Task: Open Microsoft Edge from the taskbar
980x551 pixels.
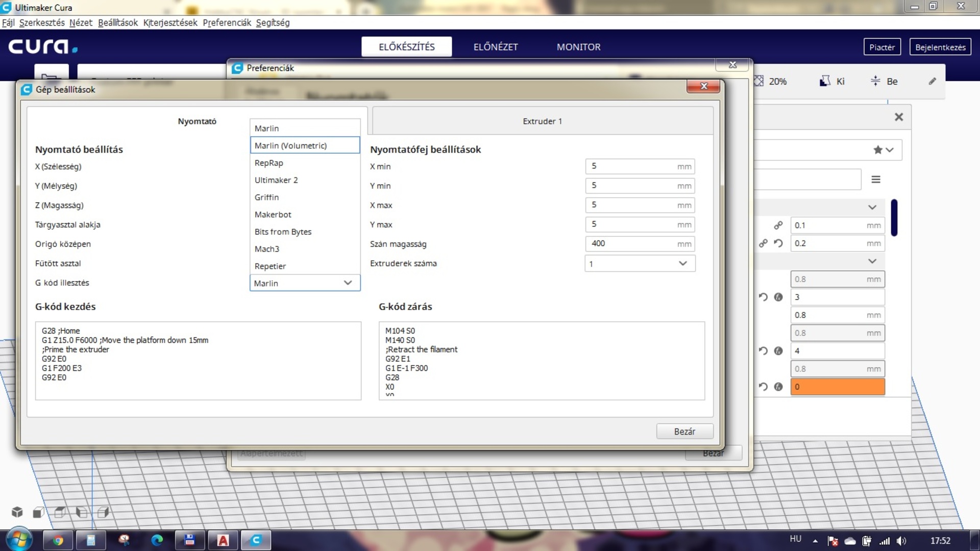Action: pyautogui.click(x=157, y=540)
